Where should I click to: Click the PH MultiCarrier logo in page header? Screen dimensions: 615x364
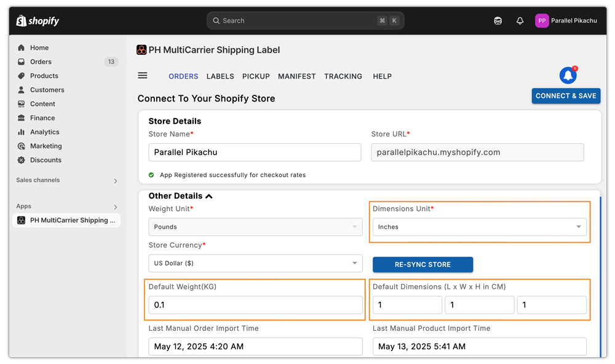click(x=141, y=50)
